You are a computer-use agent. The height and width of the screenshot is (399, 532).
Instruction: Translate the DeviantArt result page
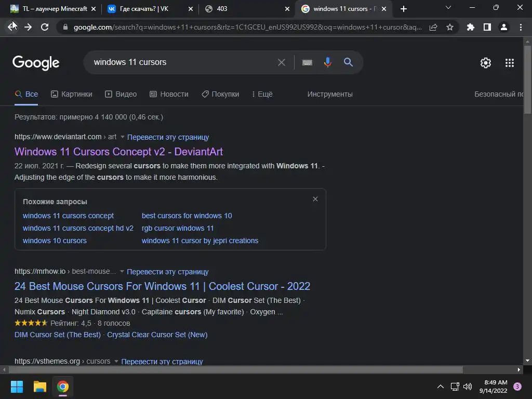(x=168, y=137)
